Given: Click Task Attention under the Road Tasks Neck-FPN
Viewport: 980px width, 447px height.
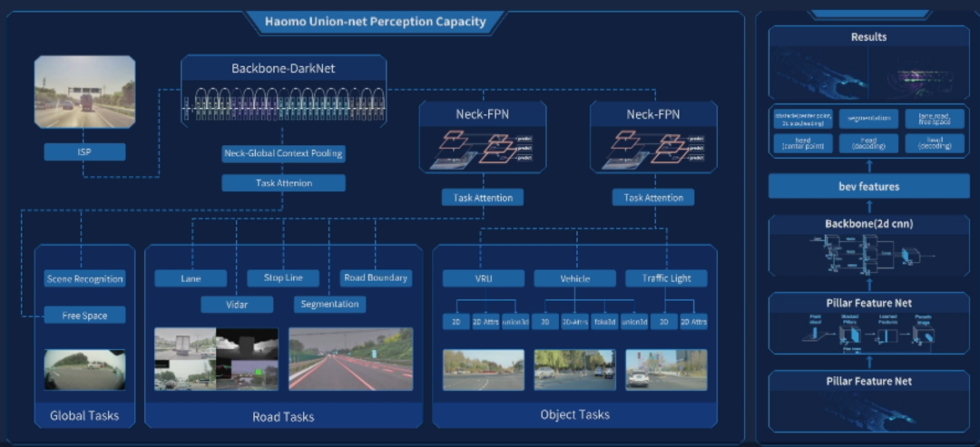Looking at the screenshot, I should 483,198.
